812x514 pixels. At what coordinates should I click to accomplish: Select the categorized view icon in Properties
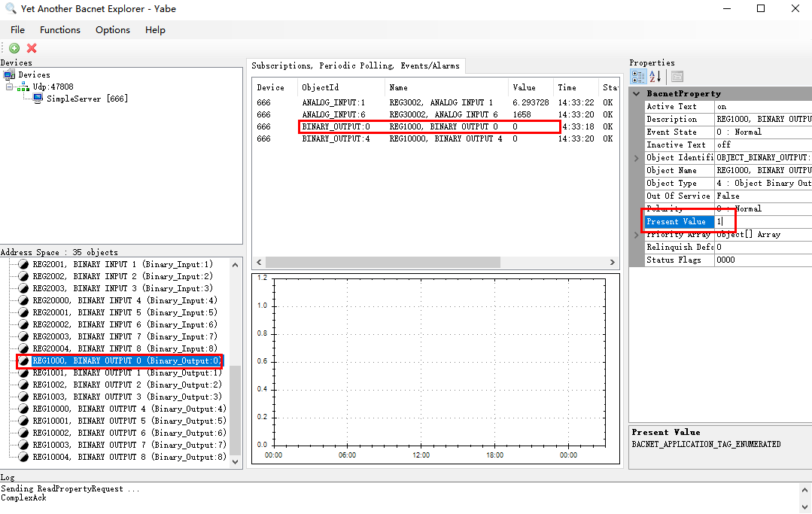point(638,77)
